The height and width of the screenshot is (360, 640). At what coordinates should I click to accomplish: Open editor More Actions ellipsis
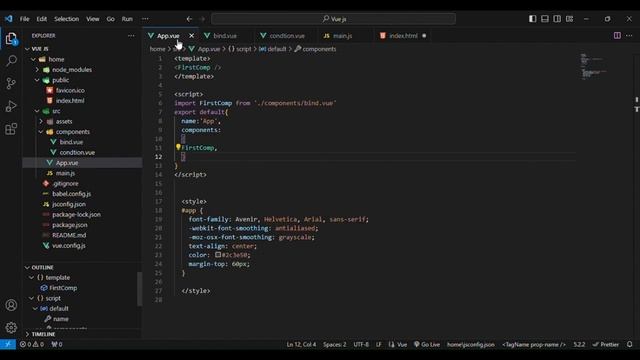coord(629,36)
